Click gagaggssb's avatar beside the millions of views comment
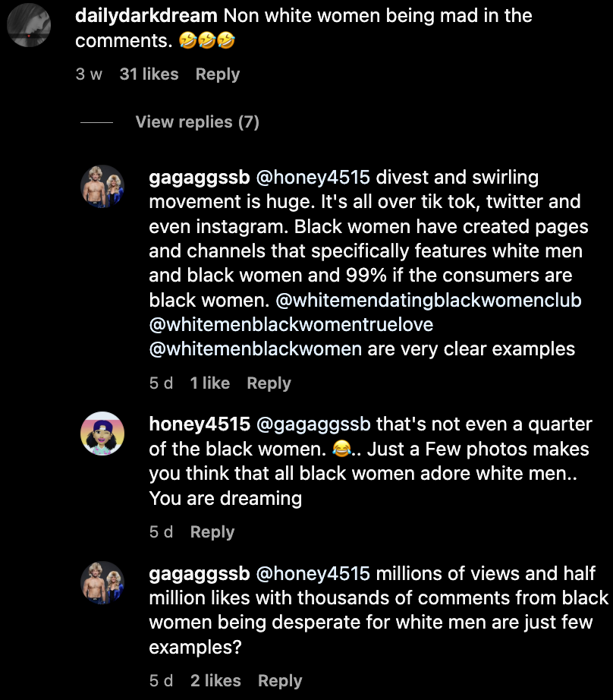 [102, 583]
